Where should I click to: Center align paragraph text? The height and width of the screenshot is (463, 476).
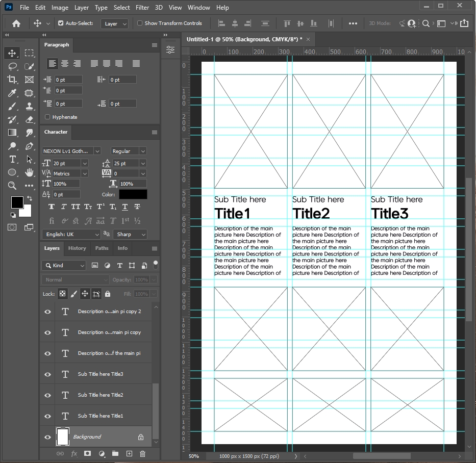tap(65, 63)
